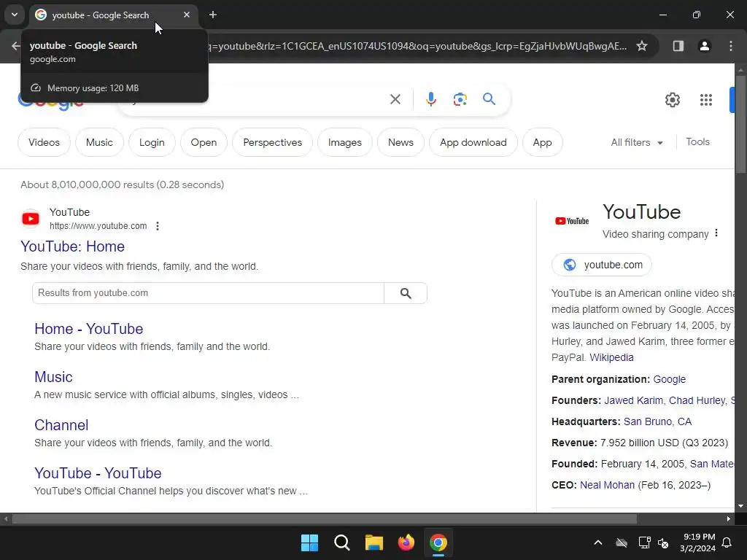
Task: Select the Login filter chip
Action: (152, 142)
